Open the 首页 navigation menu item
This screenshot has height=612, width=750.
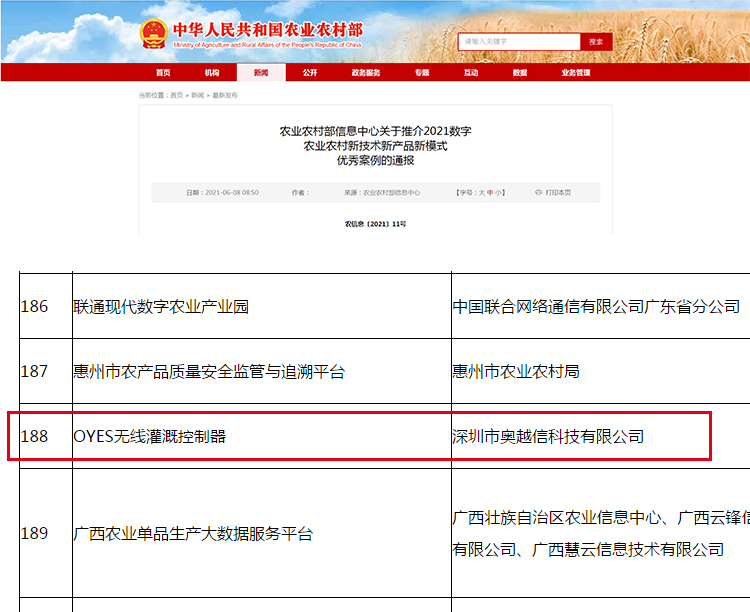(x=163, y=73)
